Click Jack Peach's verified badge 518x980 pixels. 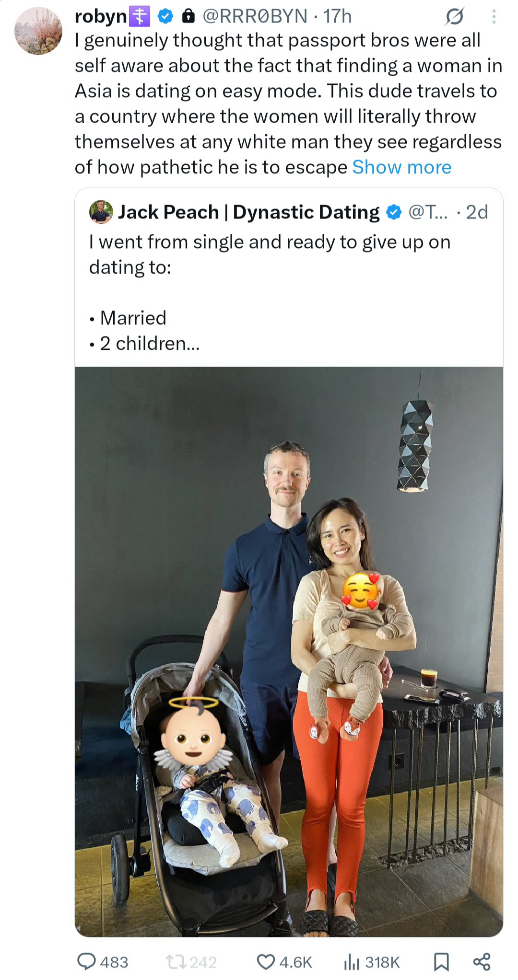[394, 212]
